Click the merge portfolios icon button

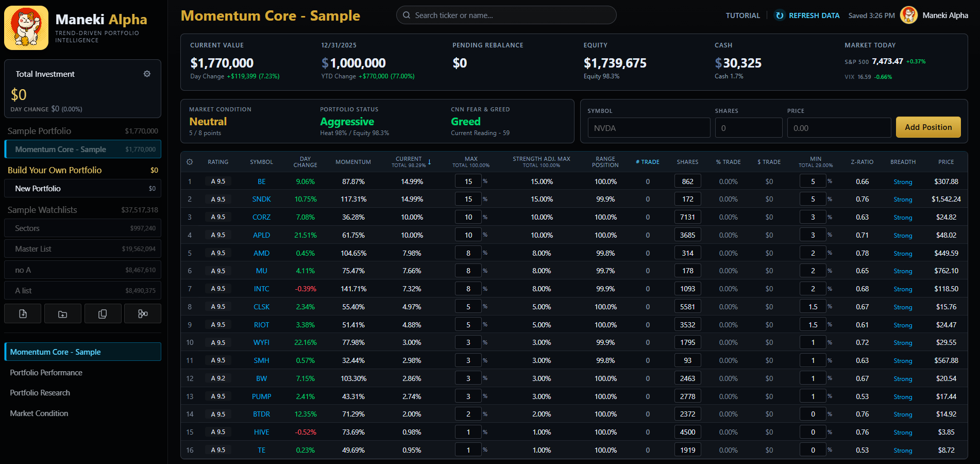point(143,313)
